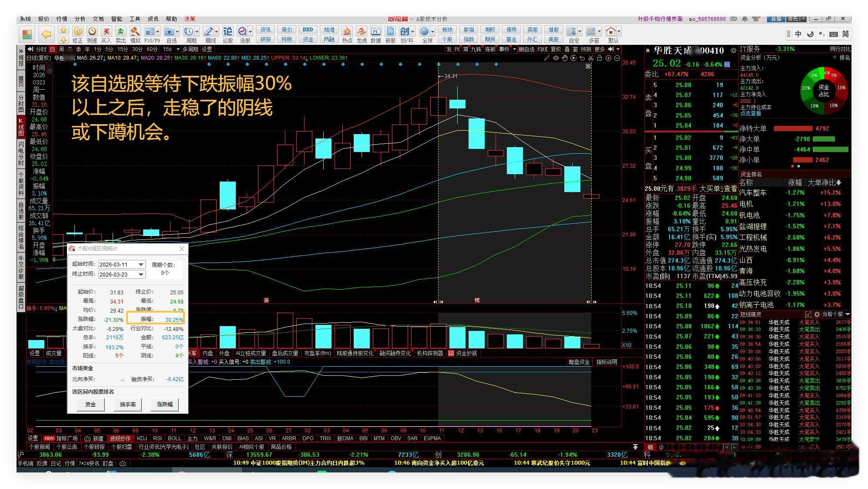Open the 终止时间 end date dropdown
Viewport: 868px width, 489px height.
coord(141,274)
